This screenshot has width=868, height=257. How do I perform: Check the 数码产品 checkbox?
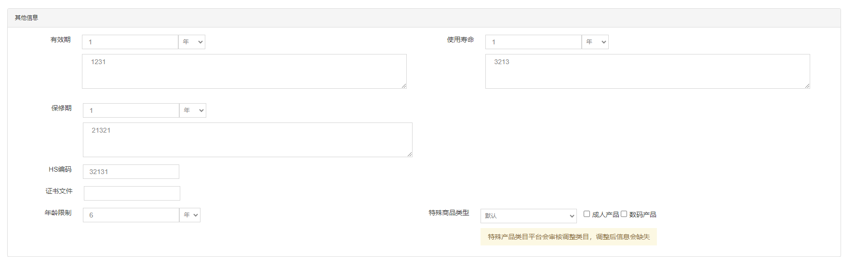(624, 214)
